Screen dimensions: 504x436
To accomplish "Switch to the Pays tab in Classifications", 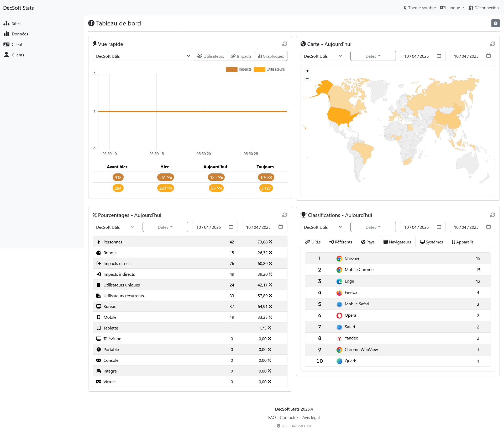I will [368, 242].
